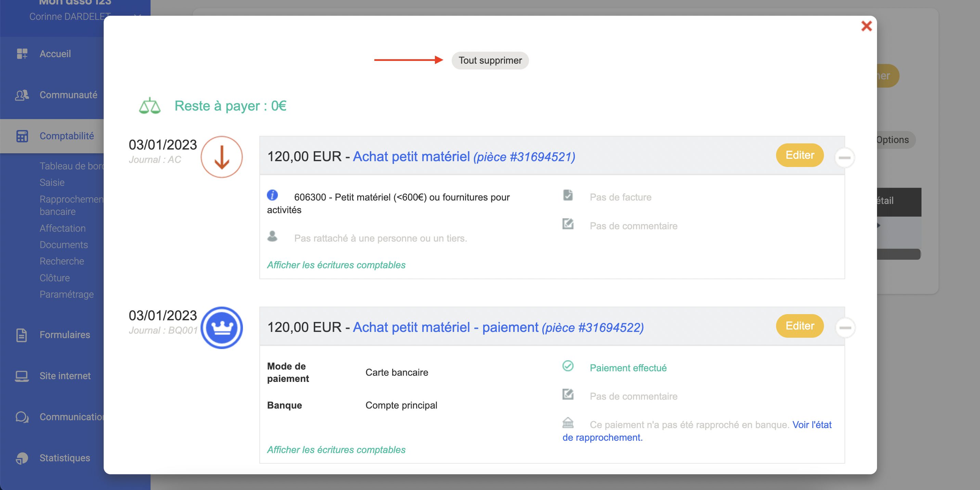Open Formulaires in the sidebar menu

[x=65, y=335]
